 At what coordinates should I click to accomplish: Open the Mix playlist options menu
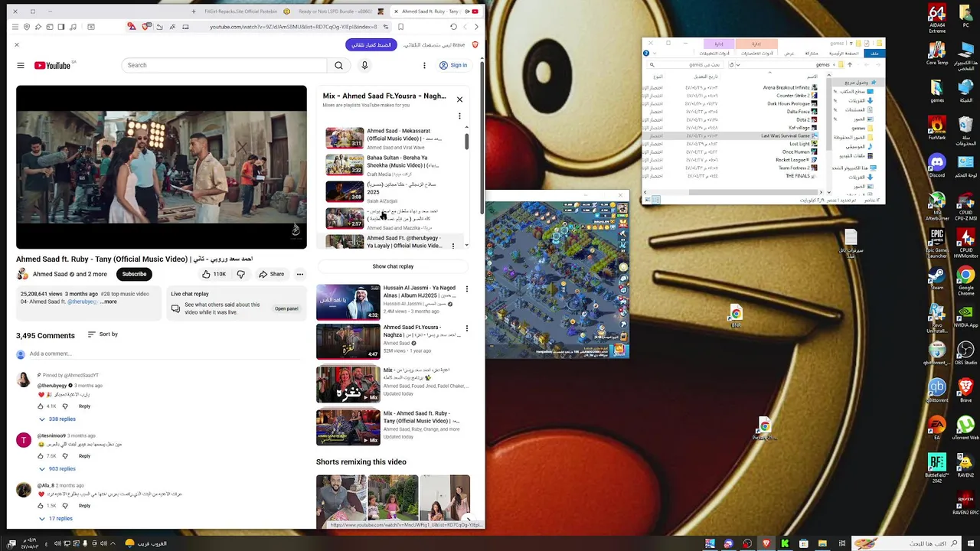coord(459,116)
